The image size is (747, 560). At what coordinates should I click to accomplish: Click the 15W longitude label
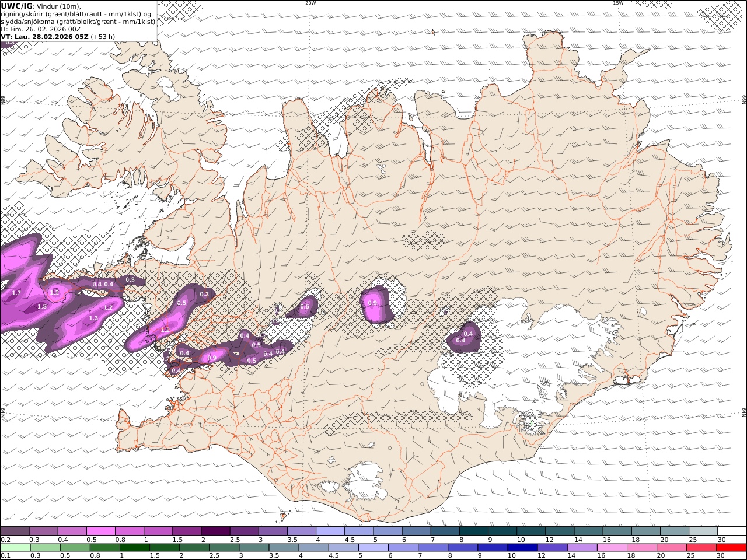pyautogui.click(x=618, y=3)
